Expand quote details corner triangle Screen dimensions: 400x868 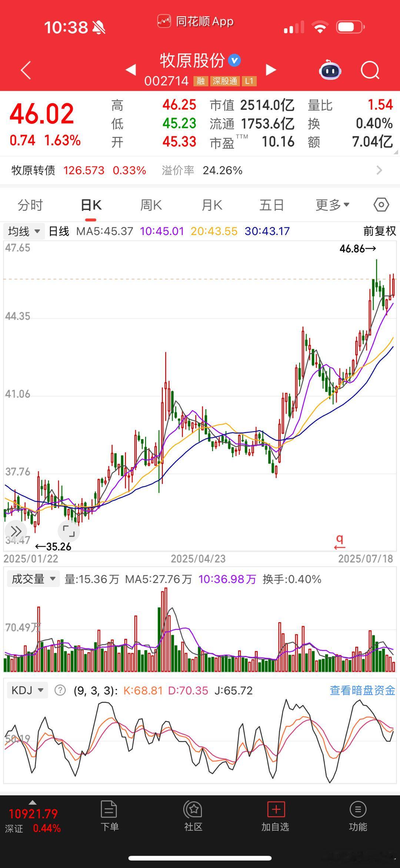[396, 152]
